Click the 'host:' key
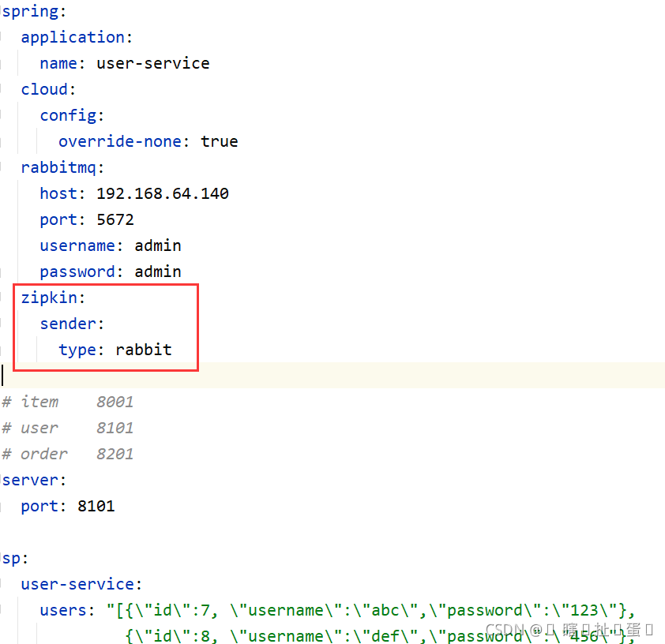 (x=62, y=193)
